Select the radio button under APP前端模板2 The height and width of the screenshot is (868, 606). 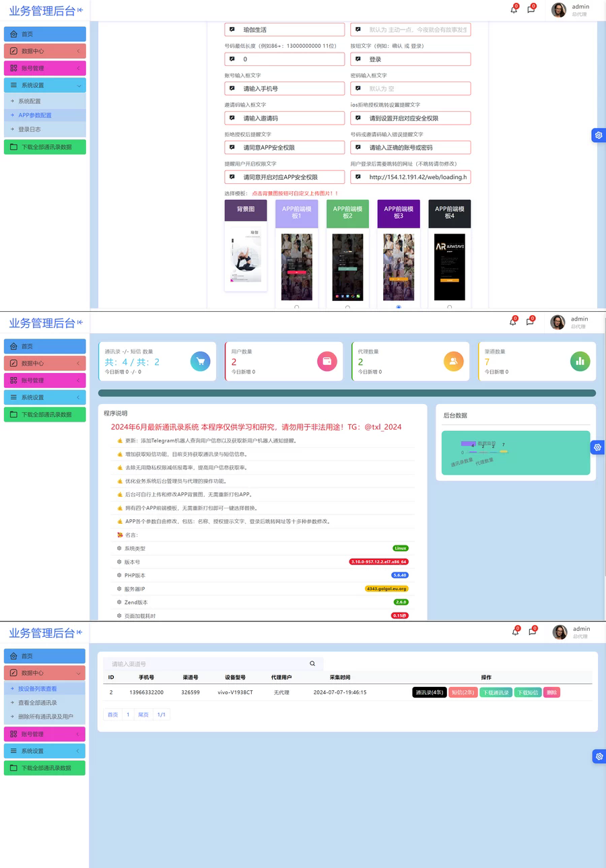347,307
